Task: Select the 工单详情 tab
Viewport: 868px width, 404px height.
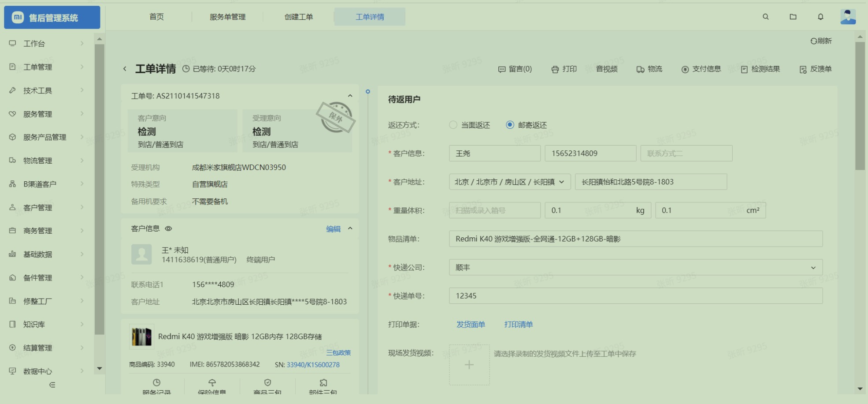Action: pos(370,17)
